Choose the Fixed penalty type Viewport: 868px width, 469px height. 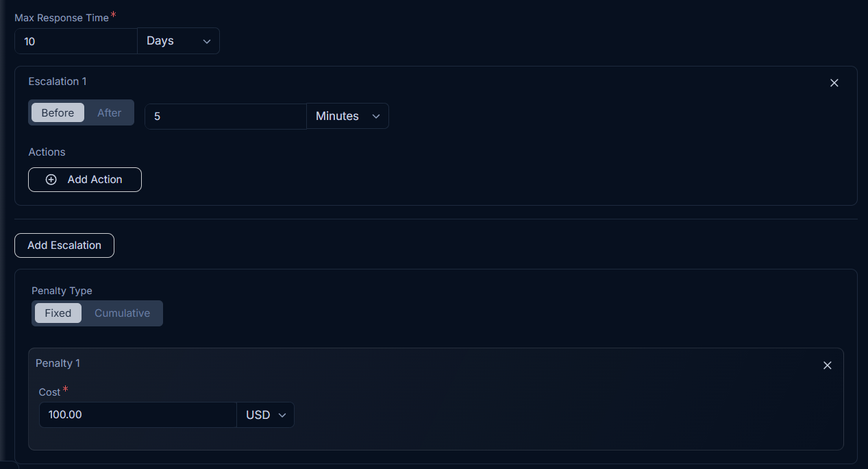(58, 313)
